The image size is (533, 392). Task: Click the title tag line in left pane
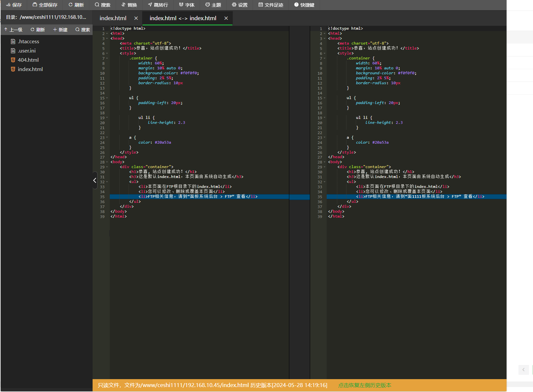(161, 48)
